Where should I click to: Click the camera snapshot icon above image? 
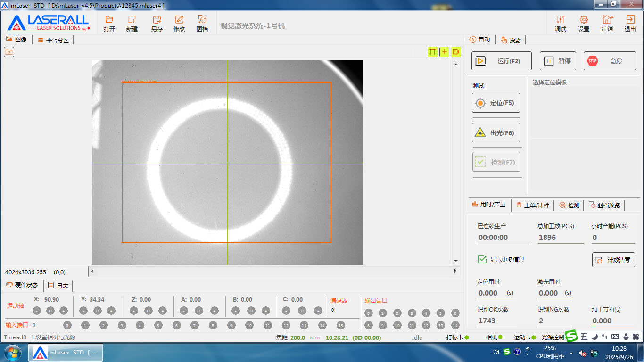9,52
